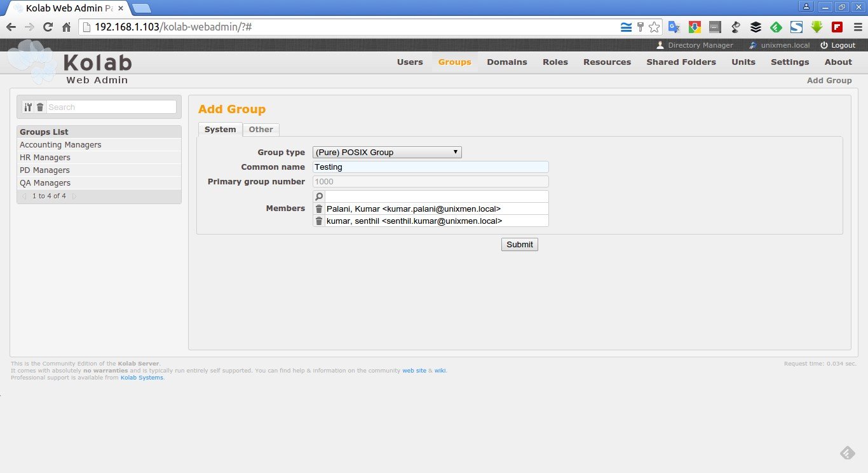868x473 pixels.
Task: Click the browser forward arrow
Action: 29,27
